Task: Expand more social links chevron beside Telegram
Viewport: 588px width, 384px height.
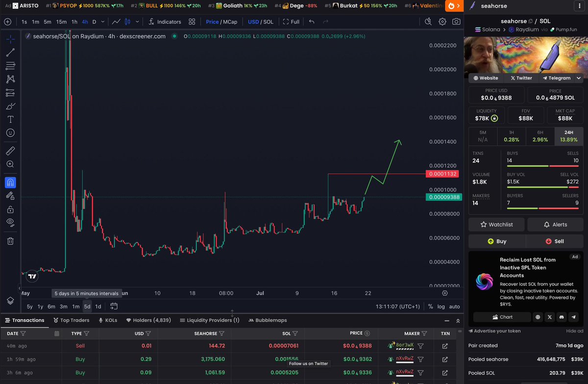Action: point(579,78)
